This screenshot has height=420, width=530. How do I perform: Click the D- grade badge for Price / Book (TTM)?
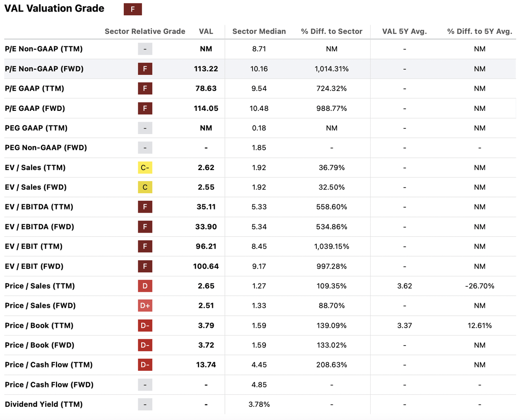[145, 325]
